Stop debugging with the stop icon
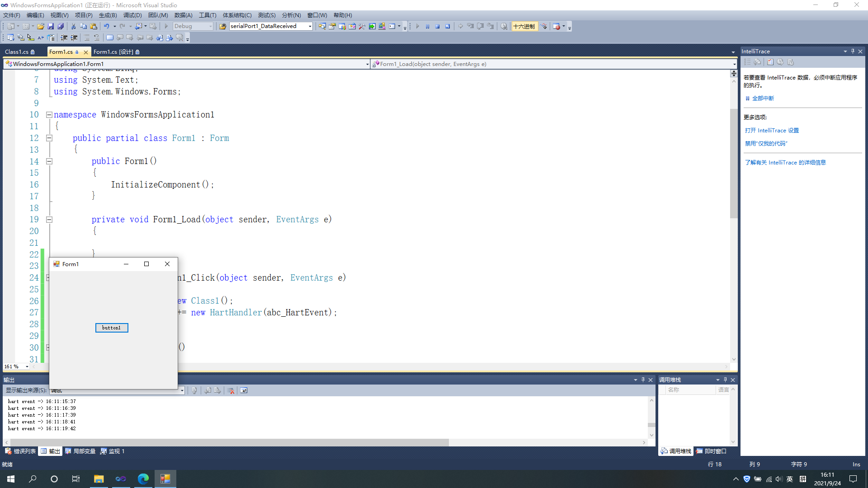Screen dimensions: 868x488 tap(438, 27)
